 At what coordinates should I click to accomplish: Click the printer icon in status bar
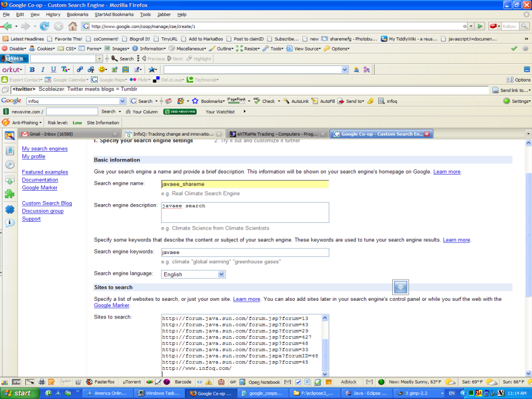(x=42, y=382)
